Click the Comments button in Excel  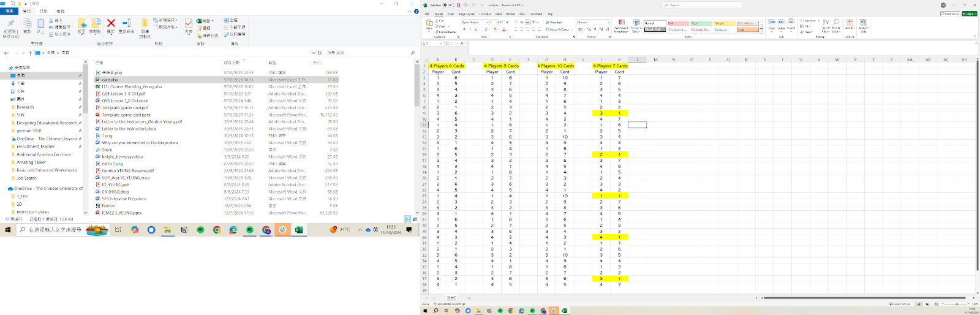950,13
